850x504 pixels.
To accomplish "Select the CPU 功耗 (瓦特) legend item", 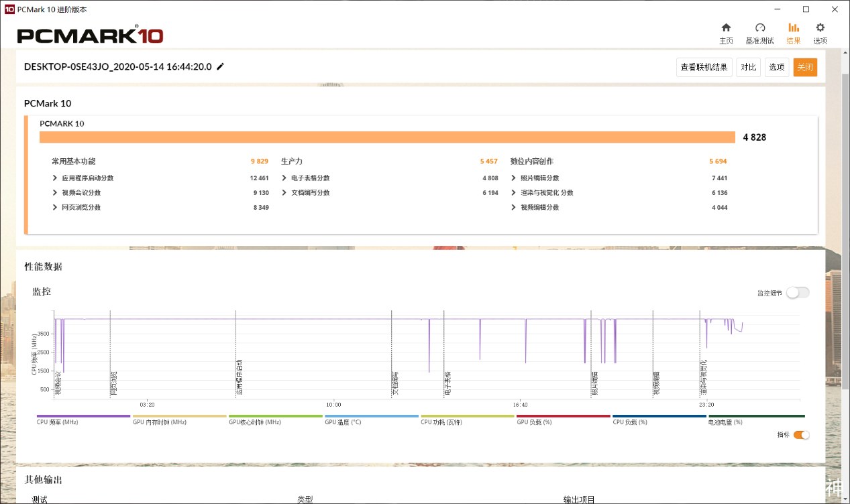I will tap(467, 420).
